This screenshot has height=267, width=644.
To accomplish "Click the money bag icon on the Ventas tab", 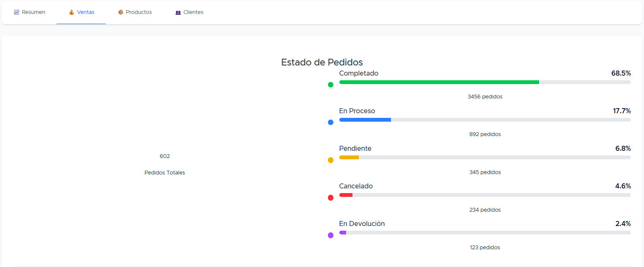I will (71, 12).
